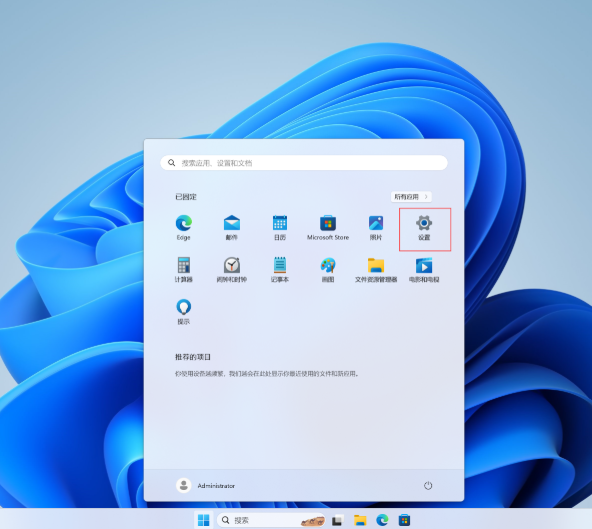Viewport: 592px width, 529px height.
Task: Open Settings (设置) gear icon
Action: (424, 228)
